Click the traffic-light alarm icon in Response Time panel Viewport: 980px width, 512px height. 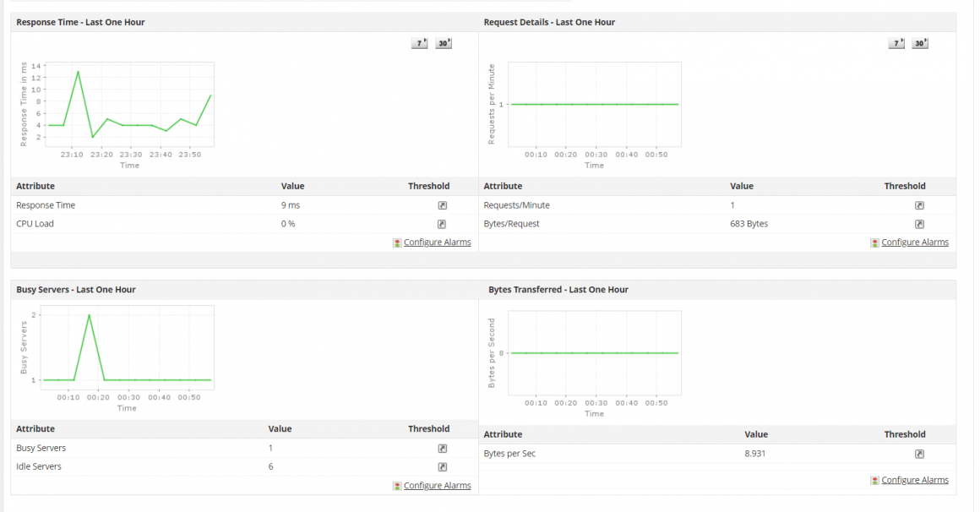pyautogui.click(x=396, y=242)
